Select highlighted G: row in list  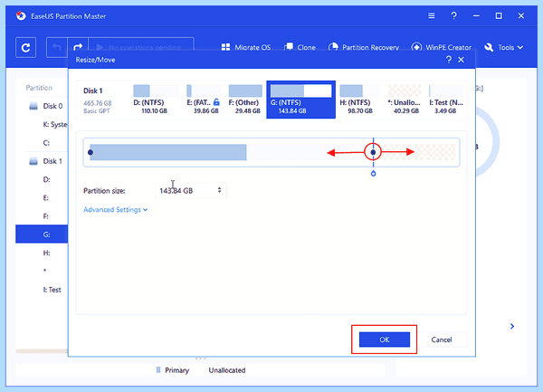click(42, 234)
